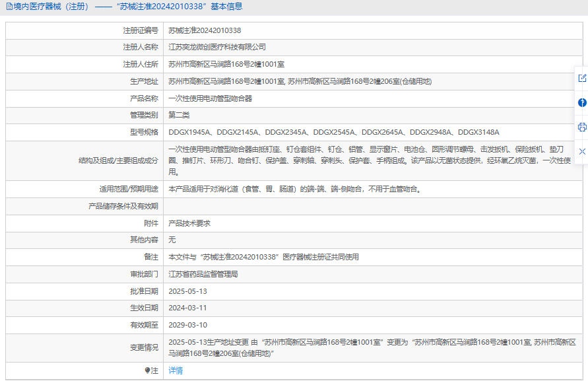The width and height of the screenshot is (588, 385).
Task: Click the 注册人名称 label
Action: coord(141,47)
